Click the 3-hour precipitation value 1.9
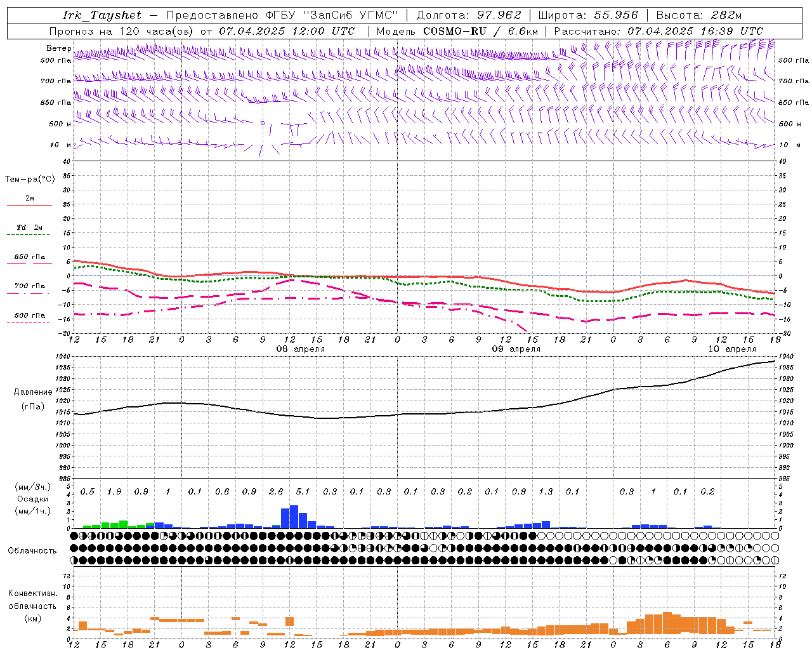812x650 pixels. point(114,491)
